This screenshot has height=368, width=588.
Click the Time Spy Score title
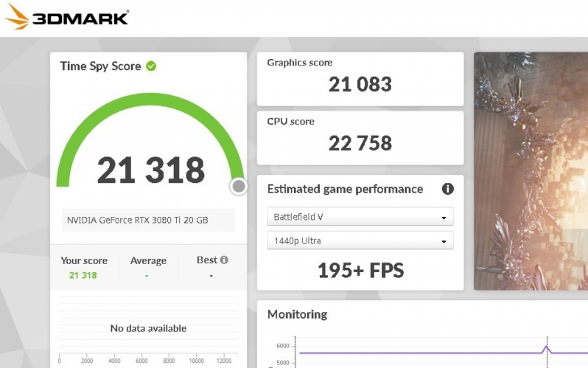click(x=100, y=66)
